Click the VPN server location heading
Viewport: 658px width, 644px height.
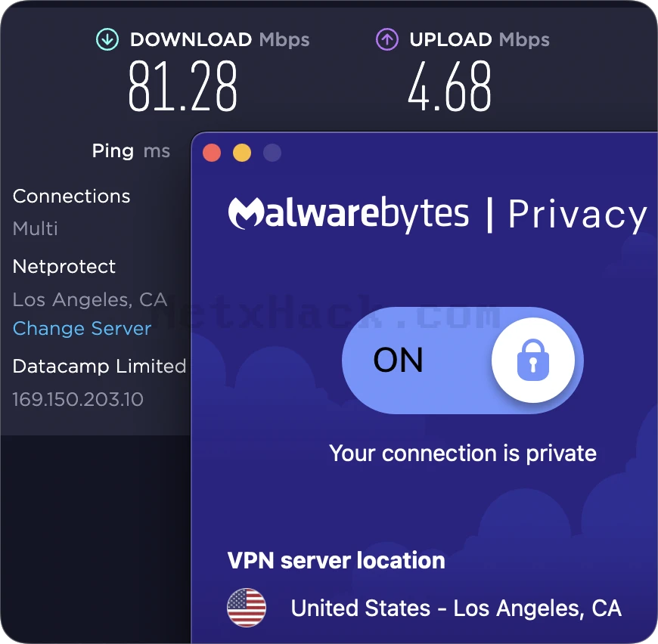click(x=336, y=560)
